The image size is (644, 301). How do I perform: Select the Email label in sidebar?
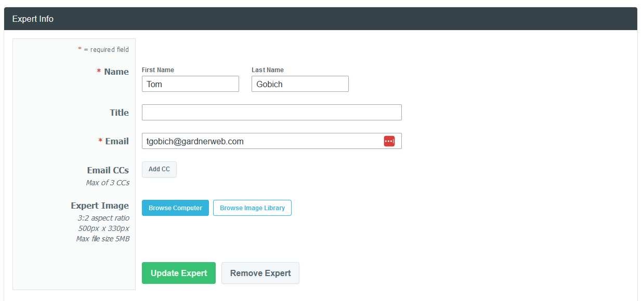click(x=116, y=141)
